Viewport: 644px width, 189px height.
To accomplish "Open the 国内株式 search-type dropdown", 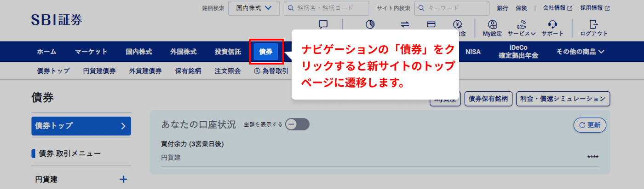I will [x=254, y=8].
